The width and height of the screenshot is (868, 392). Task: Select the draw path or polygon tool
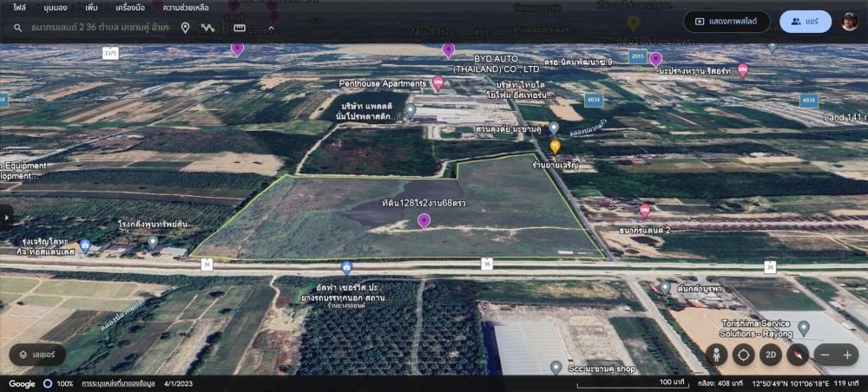click(208, 28)
